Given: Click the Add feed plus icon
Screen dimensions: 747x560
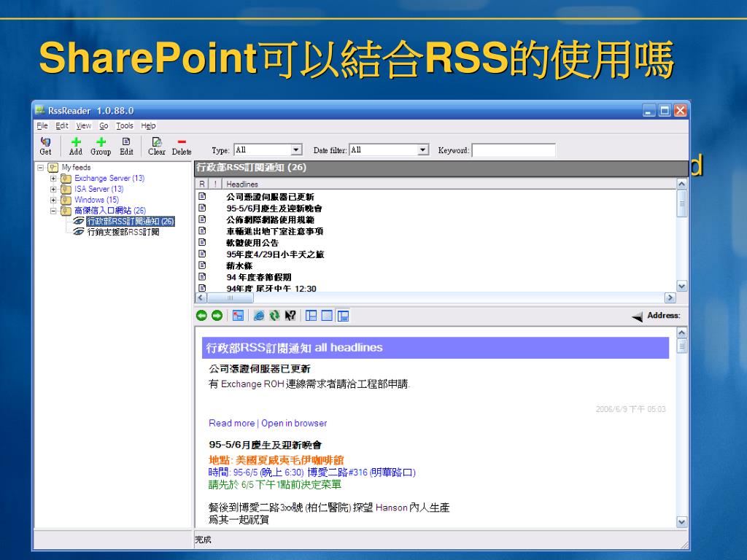Looking at the screenshot, I should coord(76,142).
